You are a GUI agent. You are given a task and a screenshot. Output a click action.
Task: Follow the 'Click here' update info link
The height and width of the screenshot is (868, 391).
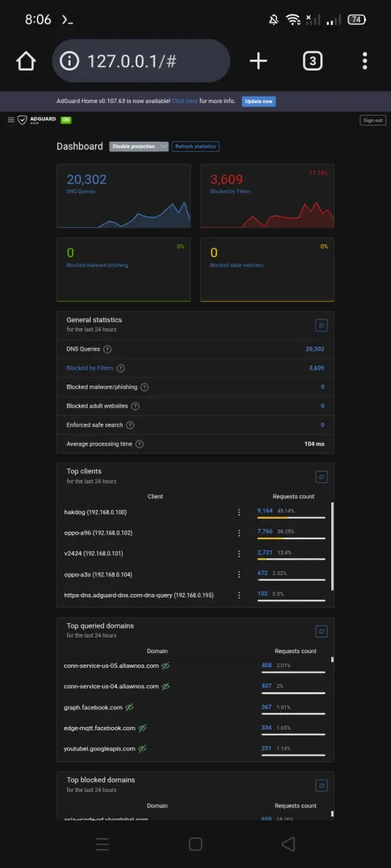point(185,101)
